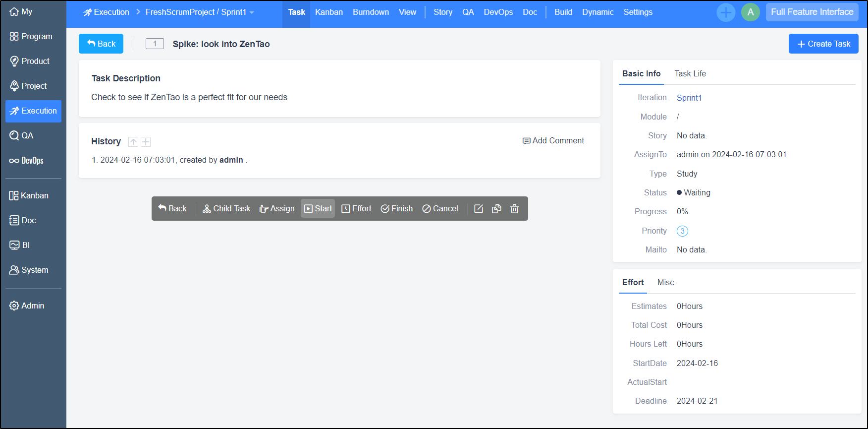Select the Task Life tab
Image resolution: width=868 pixels, height=429 pixels.
pyautogui.click(x=690, y=74)
